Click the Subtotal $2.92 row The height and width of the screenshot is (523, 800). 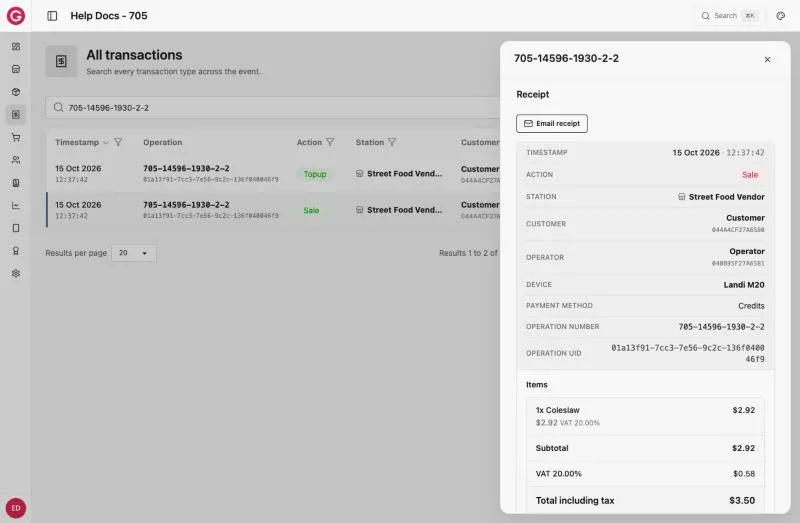(645, 448)
